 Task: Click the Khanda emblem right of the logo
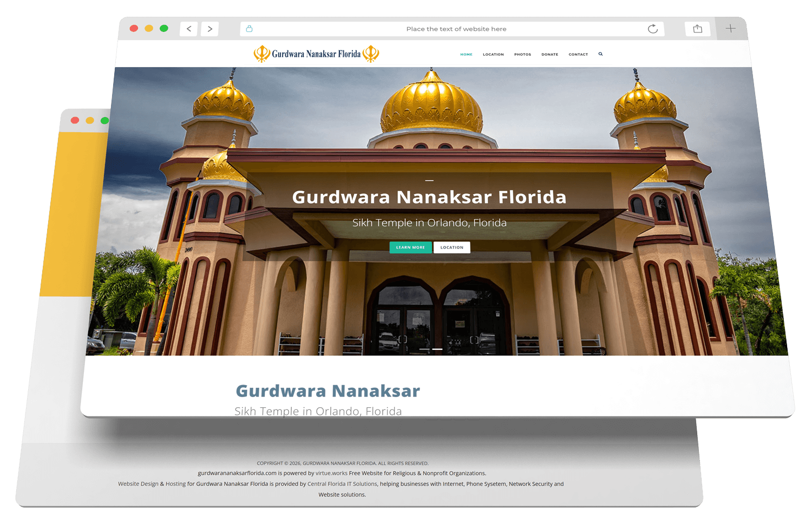(371, 54)
